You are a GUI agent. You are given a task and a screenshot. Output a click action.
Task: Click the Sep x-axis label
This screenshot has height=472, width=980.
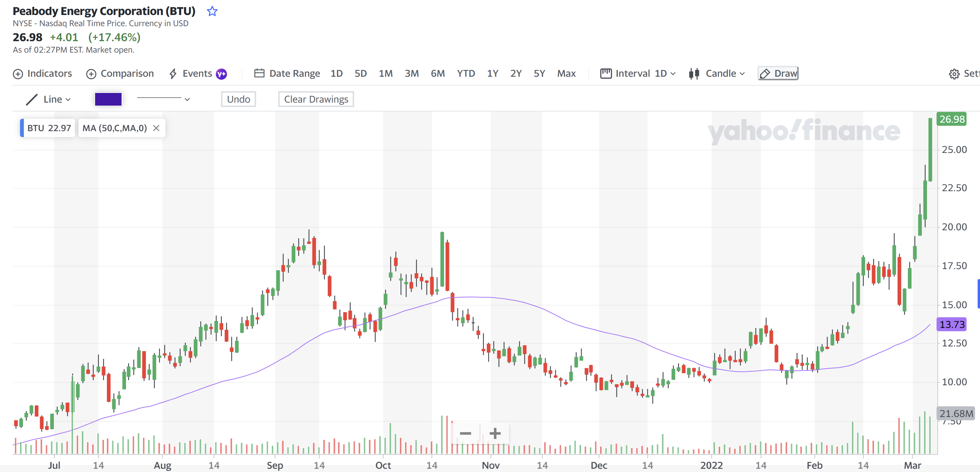pyautogui.click(x=275, y=465)
